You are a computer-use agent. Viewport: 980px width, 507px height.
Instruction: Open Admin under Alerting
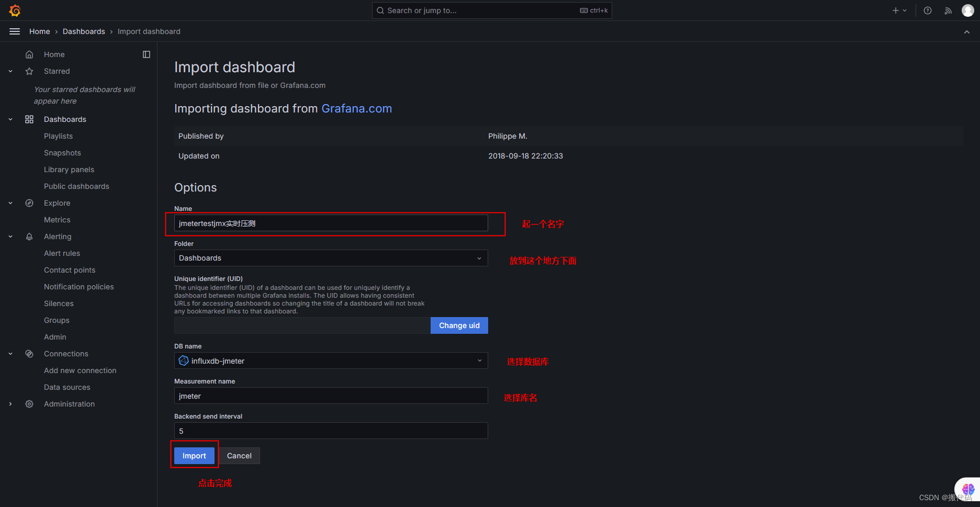click(x=55, y=337)
